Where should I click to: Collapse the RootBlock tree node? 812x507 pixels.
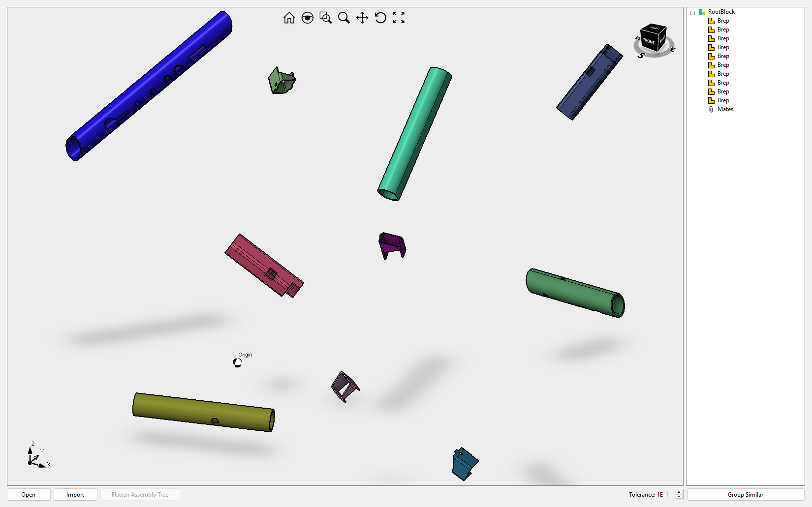tap(693, 12)
